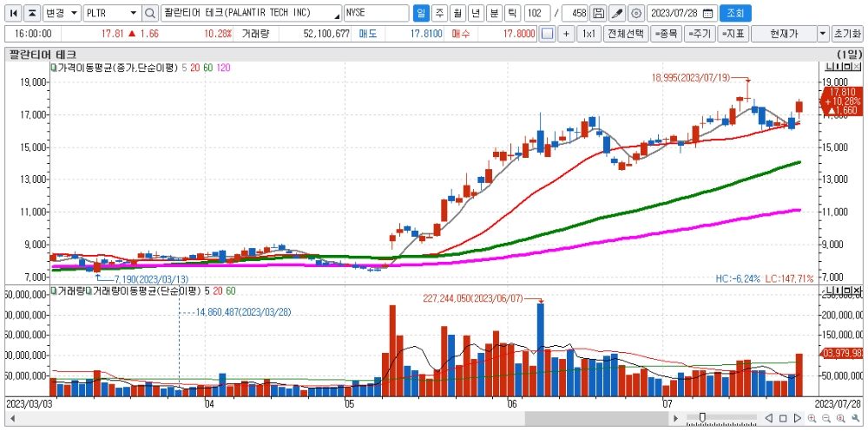Click the 14,860,487(2023/03/28) volume label
The width and height of the screenshot is (868, 431).
[x=243, y=312]
